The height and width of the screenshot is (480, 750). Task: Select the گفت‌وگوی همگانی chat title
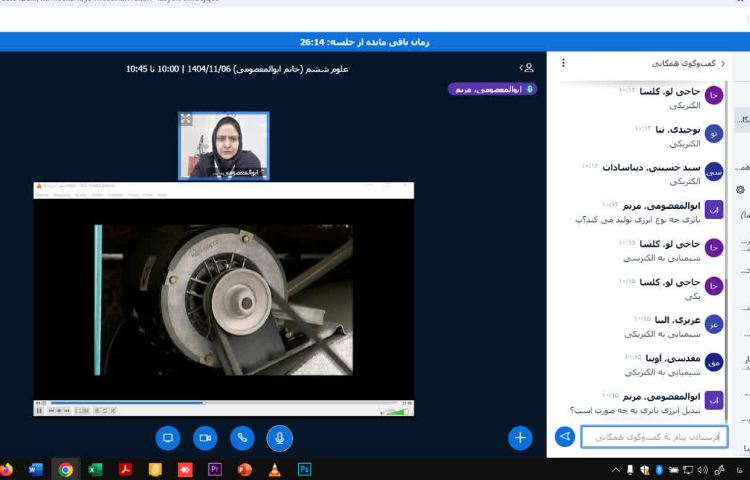pos(684,63)
